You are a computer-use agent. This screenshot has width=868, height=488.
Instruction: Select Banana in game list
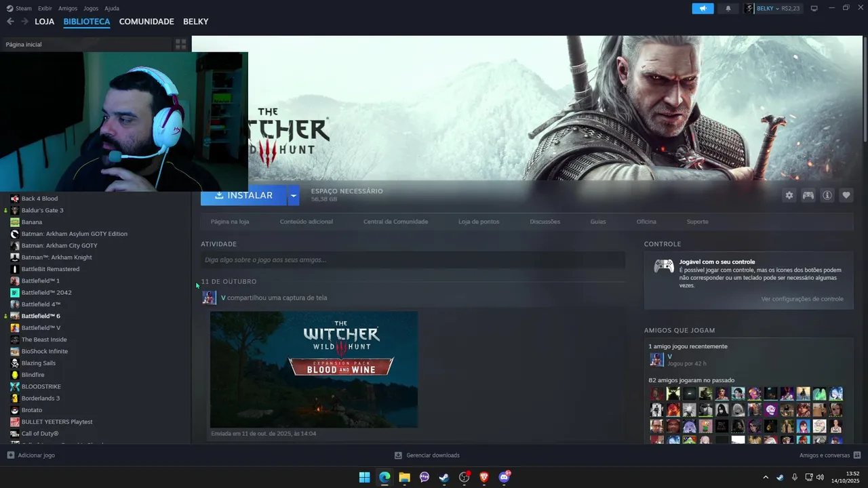pyautogui.click(x=31, y=222)
